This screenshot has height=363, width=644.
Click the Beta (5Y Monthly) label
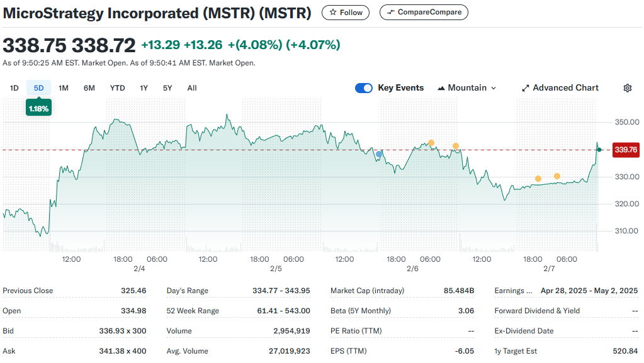(361, 311)
